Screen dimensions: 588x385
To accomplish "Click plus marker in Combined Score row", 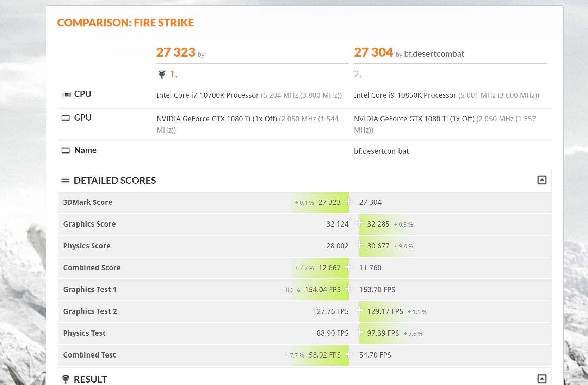I will click(x=348, y=267).
